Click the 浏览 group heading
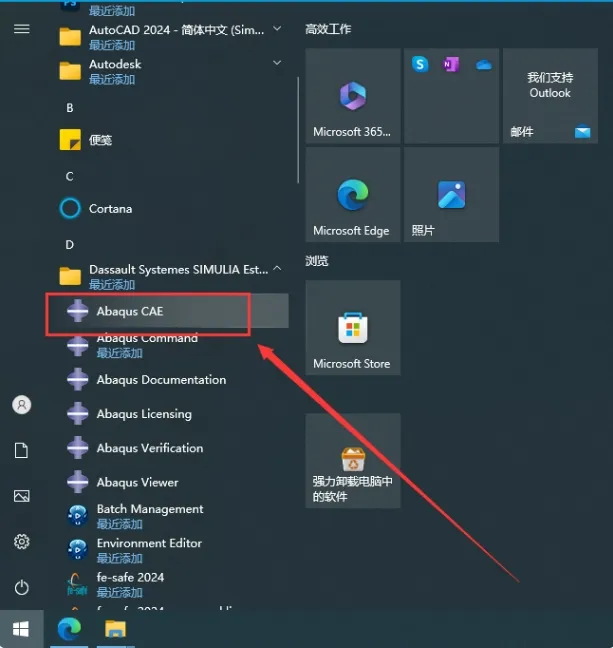 [x=317, y=261]
